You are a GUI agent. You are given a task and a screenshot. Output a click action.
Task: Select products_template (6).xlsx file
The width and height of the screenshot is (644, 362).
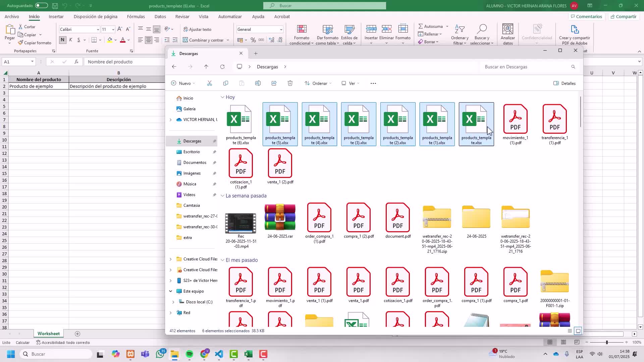click(241, 124)
